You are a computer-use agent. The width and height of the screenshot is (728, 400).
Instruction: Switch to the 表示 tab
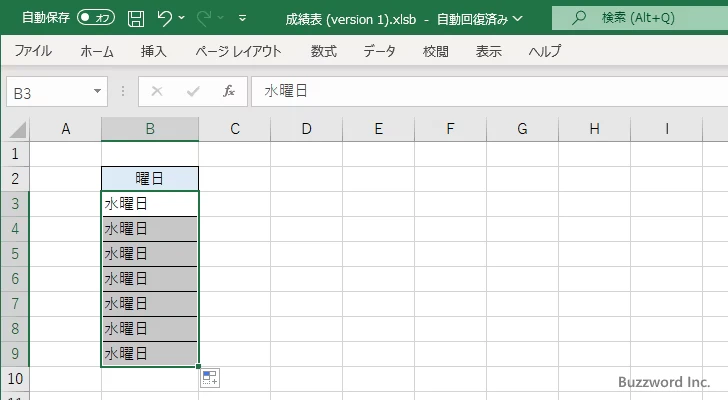[488, 51]
